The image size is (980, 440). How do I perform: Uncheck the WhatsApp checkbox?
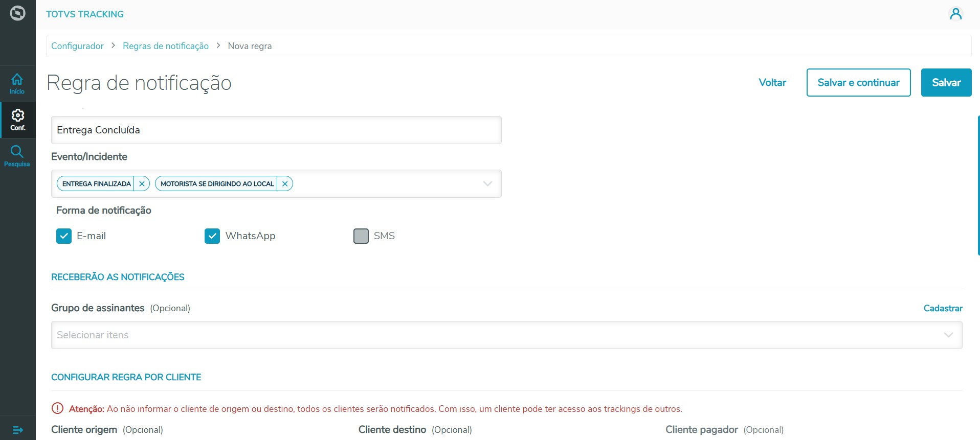point(212,236)
